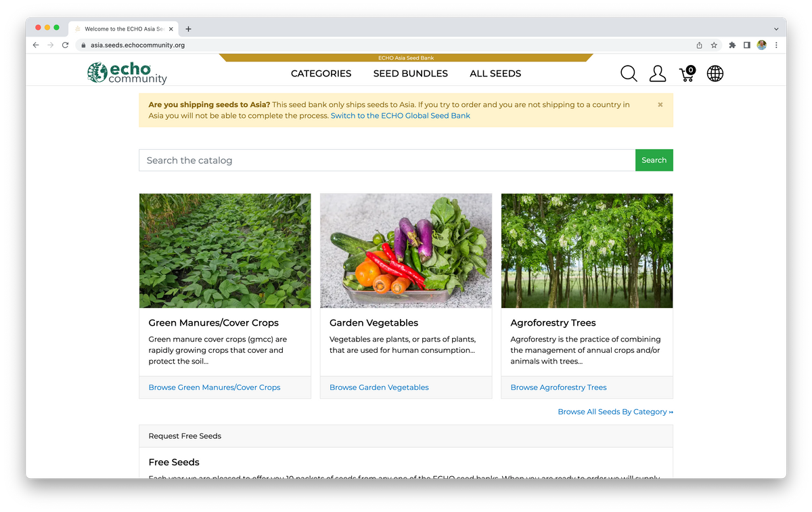The height and width of the screenshot is (512, 812).
Task: Reload the page
Action: 65,45
